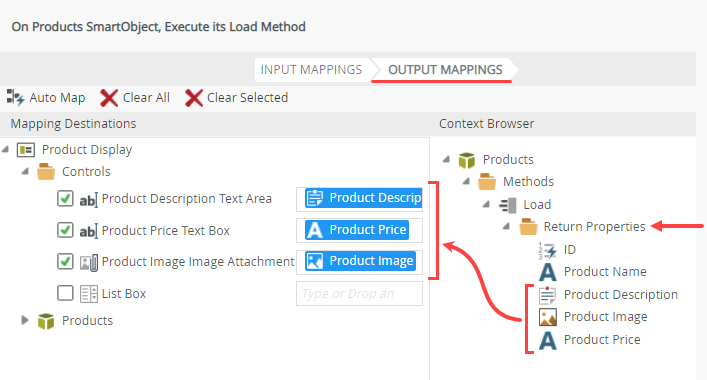Click the Clear Selected button label
The image size is (707, 380).
(248, 98)
